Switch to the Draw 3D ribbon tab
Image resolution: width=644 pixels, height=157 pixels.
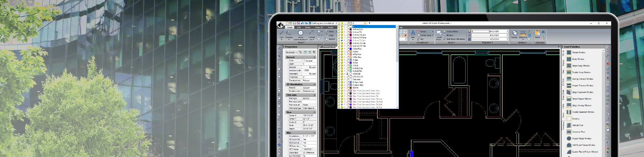319,27
